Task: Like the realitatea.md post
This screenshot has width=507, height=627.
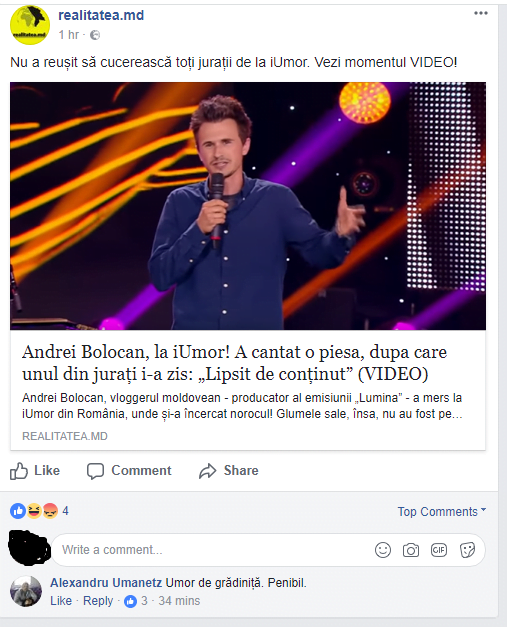Action: (35, 471)
